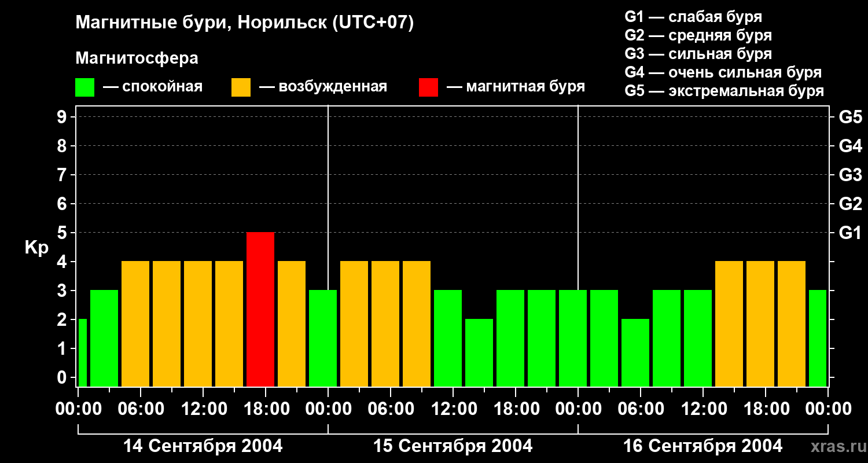Click the '— спокойная' legend label
This screenshot has height=463, width=868.
[x=153, y=87]
